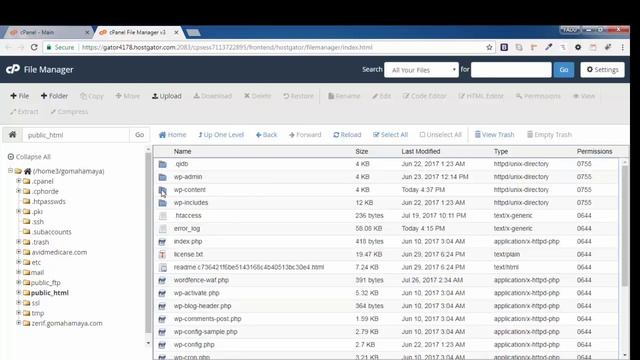This screenshot has height=360, width=640.
Task: Click the public_html path input field
Action: pos(76,135)
